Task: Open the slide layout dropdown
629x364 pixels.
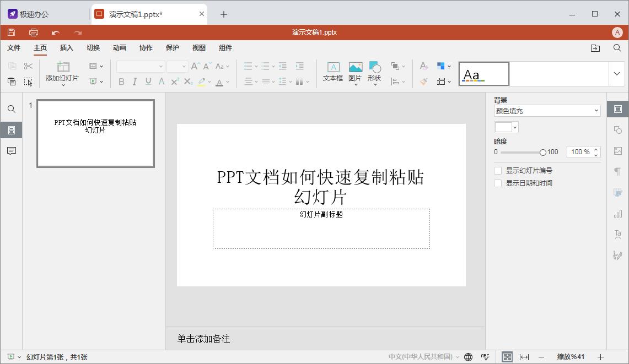Action: click(x=96, y=66)
